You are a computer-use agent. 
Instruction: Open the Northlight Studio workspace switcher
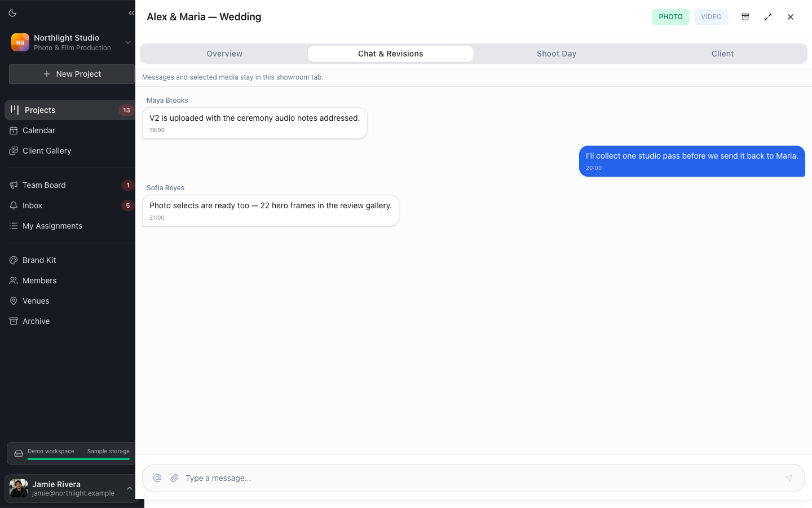pos(72,42)
